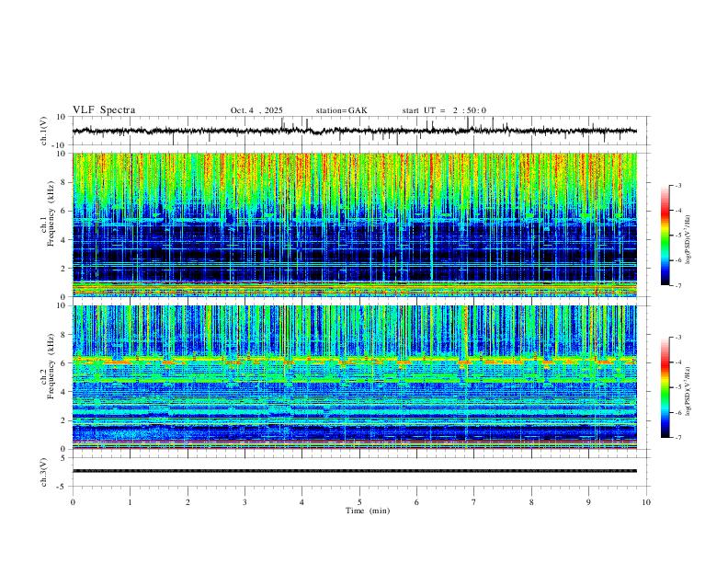Click the ch.1 Frequency (kHz) axis label
728x563 pixels.
coord(49,214)
